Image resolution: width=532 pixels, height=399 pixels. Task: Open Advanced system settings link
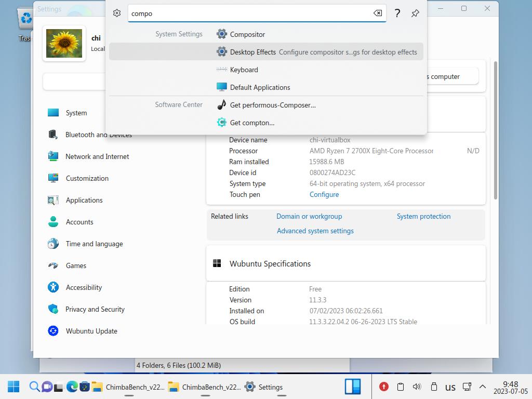(x=315, y=231)
